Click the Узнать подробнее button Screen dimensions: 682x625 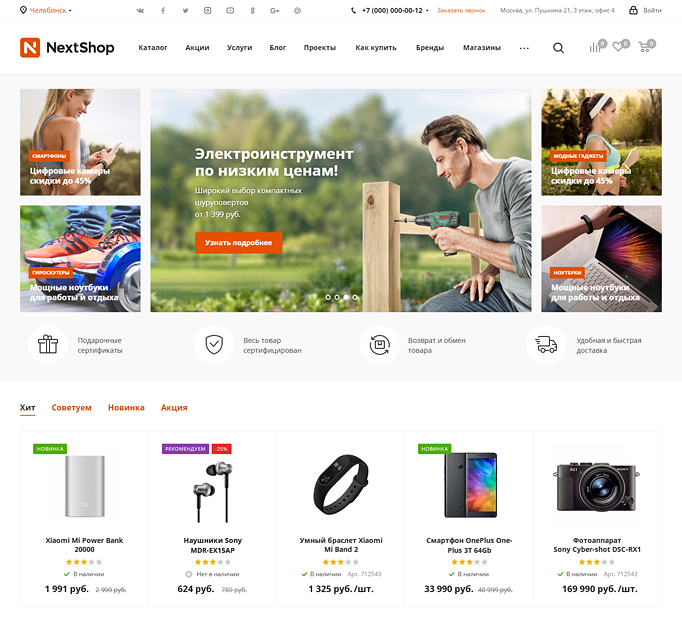pyautogui.click(x=238, y=243)
